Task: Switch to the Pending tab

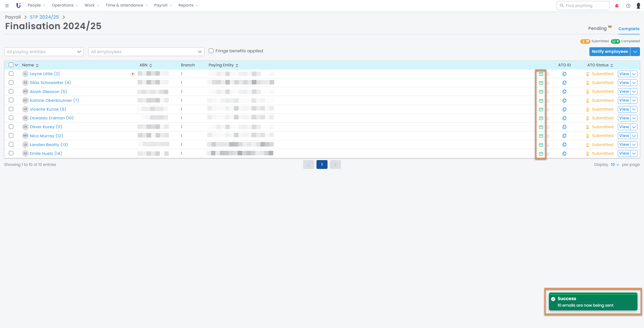Action: (597, 28)
